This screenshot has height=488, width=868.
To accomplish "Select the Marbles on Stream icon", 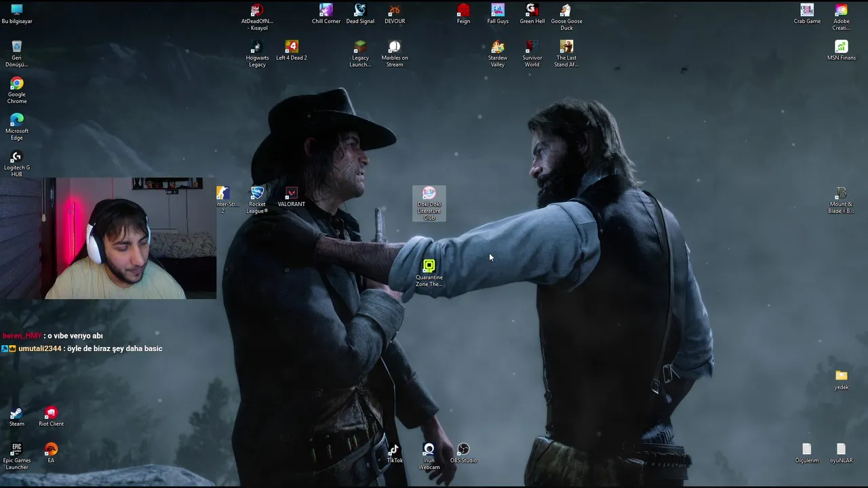I will (x=395, y=54).
